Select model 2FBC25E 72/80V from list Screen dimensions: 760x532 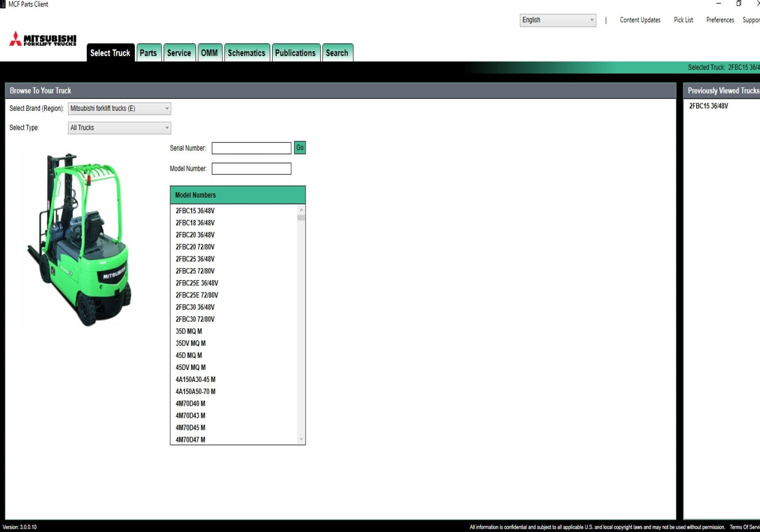click(x=197, y=295)
